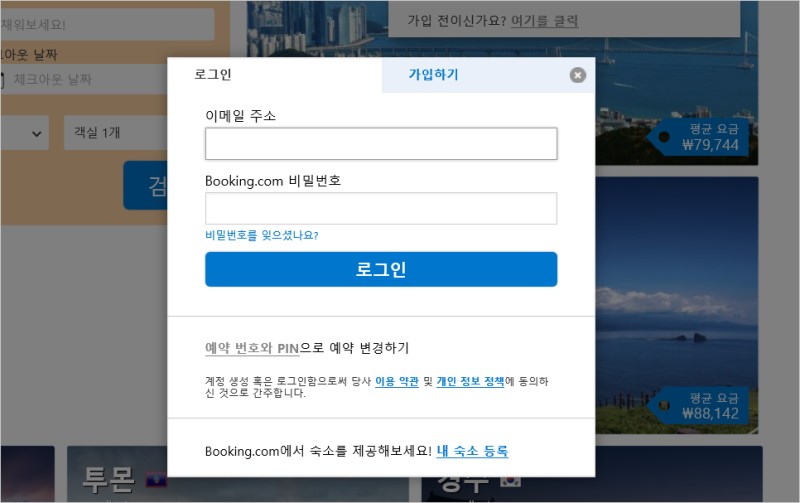Viewport: 800px width, 503px height.
Task: Open the coastal photo above the ₩88,142 tag
Action: tap(677, 305)
